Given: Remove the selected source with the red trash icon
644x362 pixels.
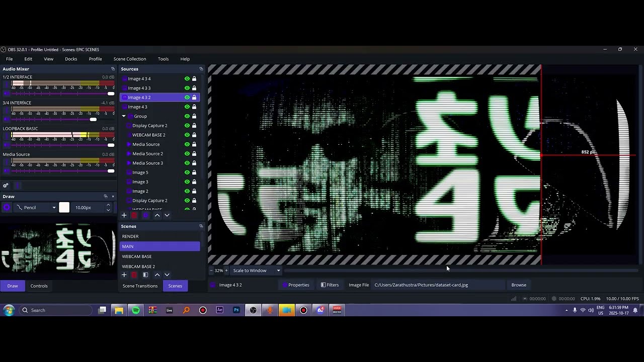Looking at the screenshot, I should tap(134, 215).
